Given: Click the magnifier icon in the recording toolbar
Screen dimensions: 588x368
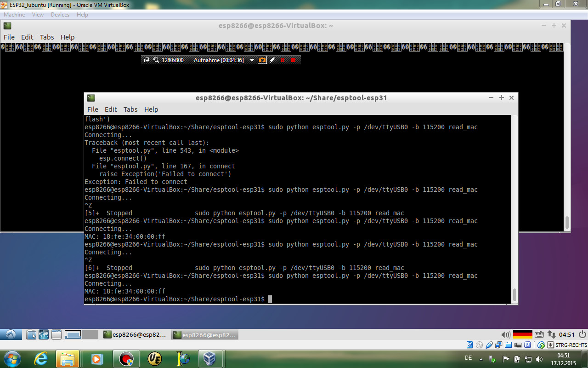Looking at the screenshot, I should (x=156, y=60).
